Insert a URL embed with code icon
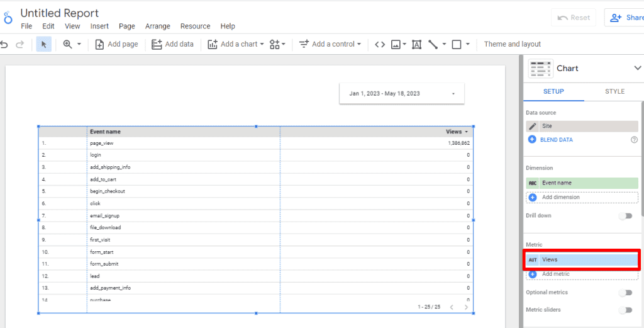Viewport: 644px width, 328px height. [x=380, y=45]
